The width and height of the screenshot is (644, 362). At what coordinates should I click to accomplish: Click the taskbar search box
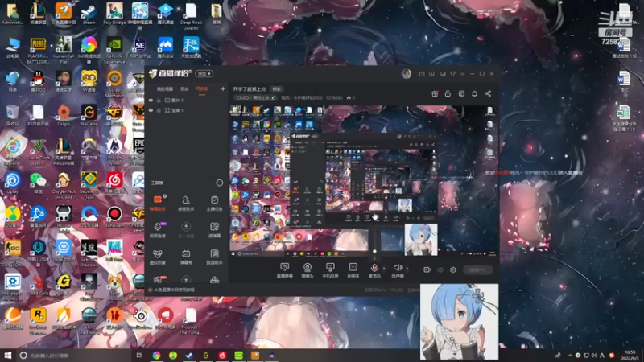74,356
